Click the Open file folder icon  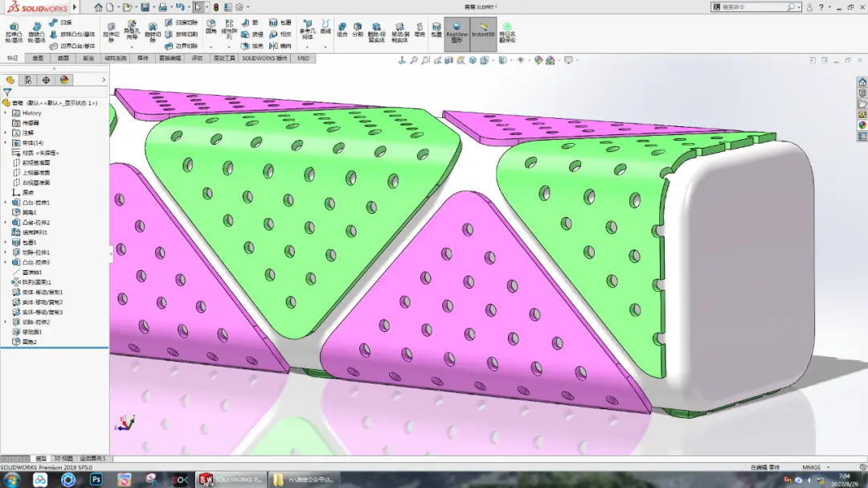127,7
